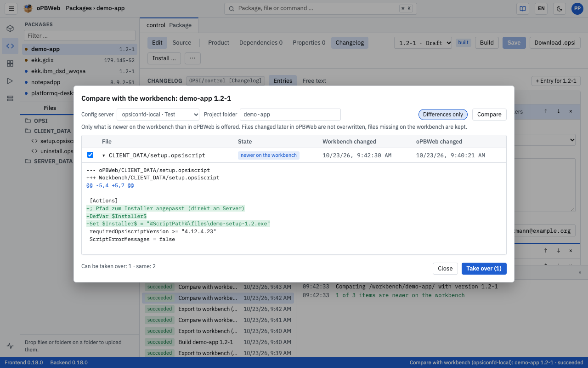
Task: Open the play/run sidebar icon
Action: click(x=10, y=81)
